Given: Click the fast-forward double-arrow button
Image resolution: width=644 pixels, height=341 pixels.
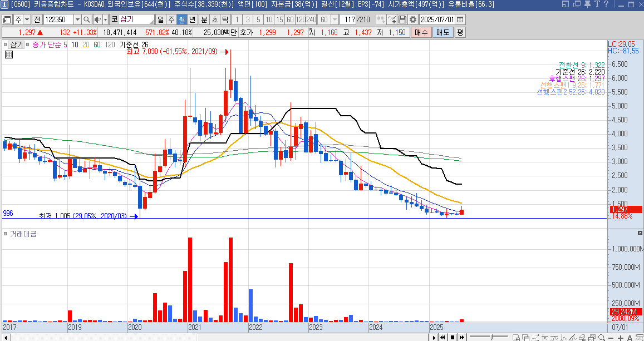Looking at the screenshot, I should 461,337.
